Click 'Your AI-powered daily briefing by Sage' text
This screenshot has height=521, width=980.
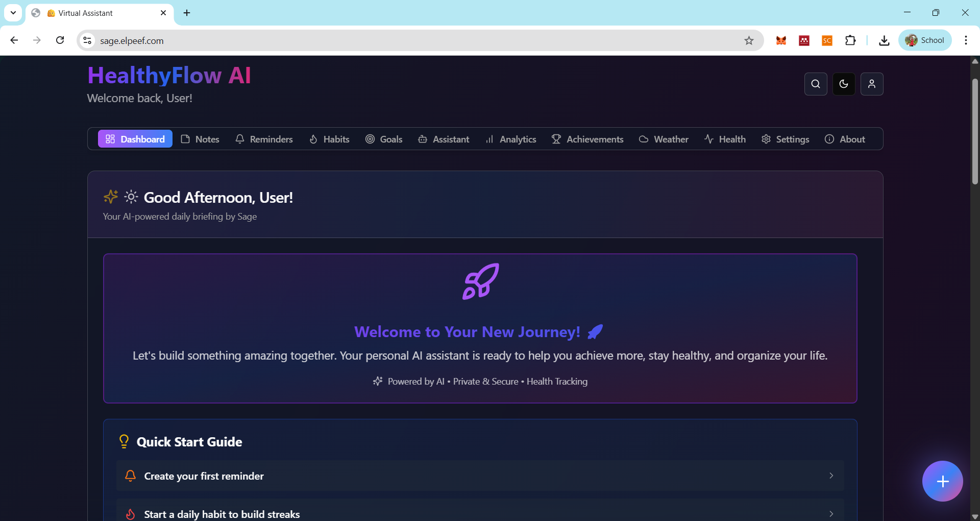click(x=180, y=217)
